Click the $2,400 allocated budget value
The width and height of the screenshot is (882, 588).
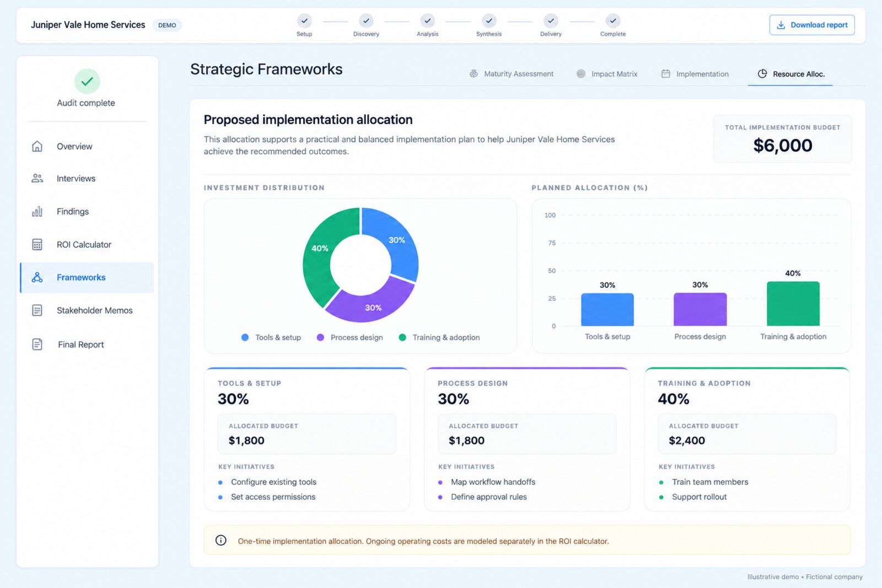[x=686, y=440]
